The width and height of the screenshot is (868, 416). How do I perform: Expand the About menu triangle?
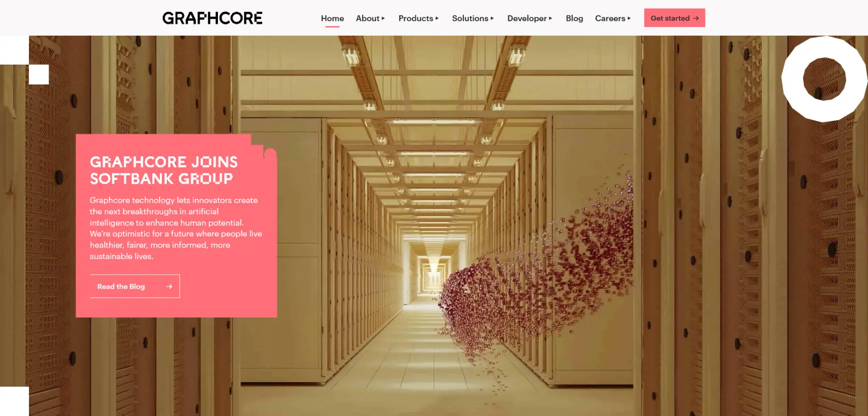pyautogui.click(x=383, y=18)
